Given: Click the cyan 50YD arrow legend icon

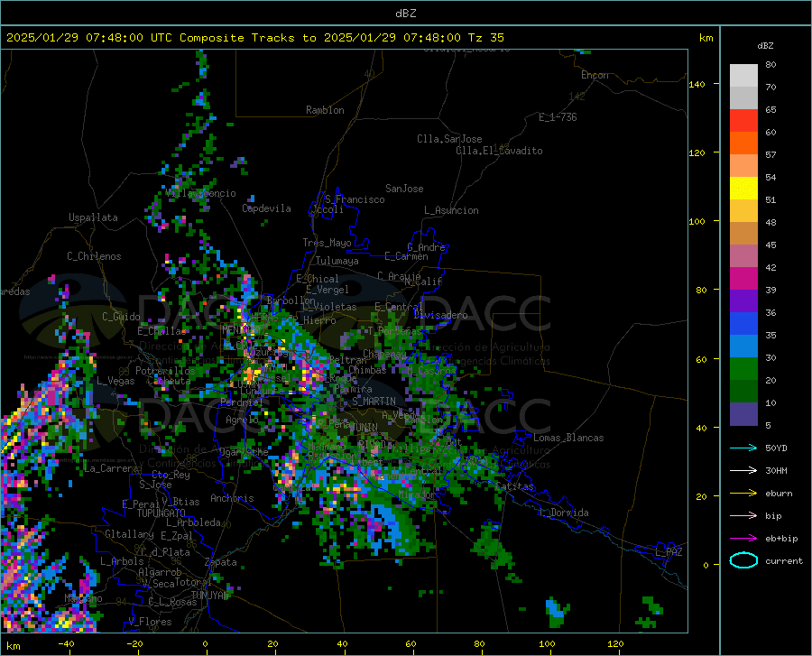Looking at the screenshot, I should (743, 448).
